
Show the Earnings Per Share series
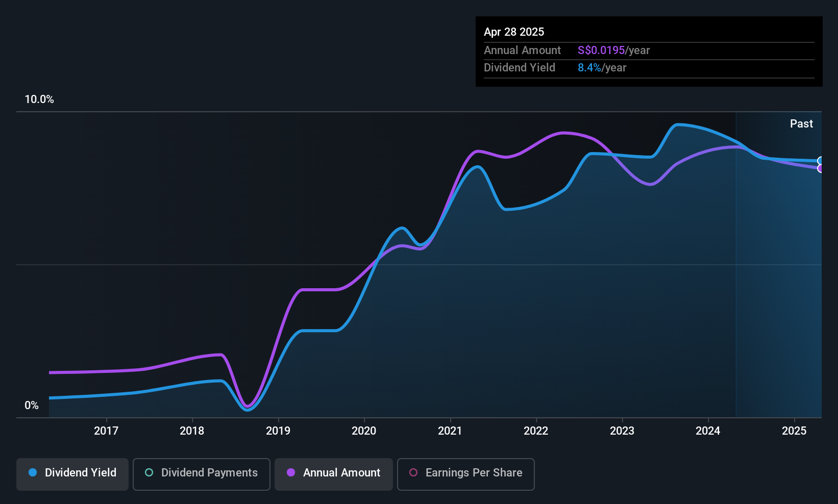click(465, 474)
